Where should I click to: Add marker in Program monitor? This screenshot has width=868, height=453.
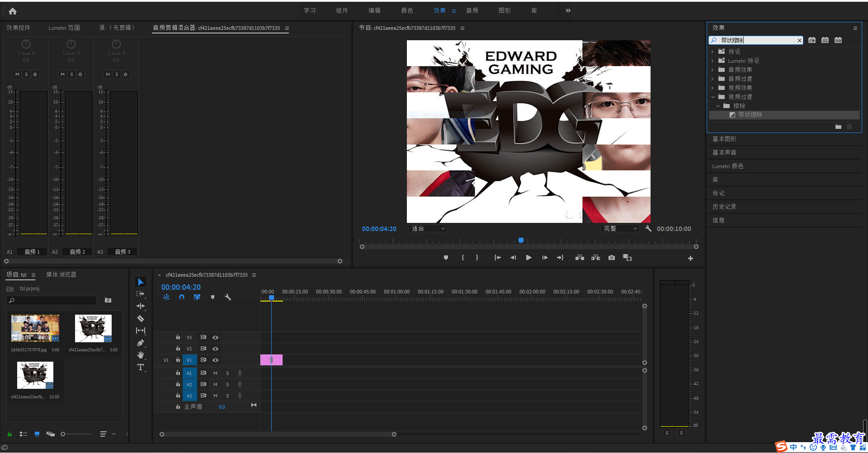coord(446,258)
